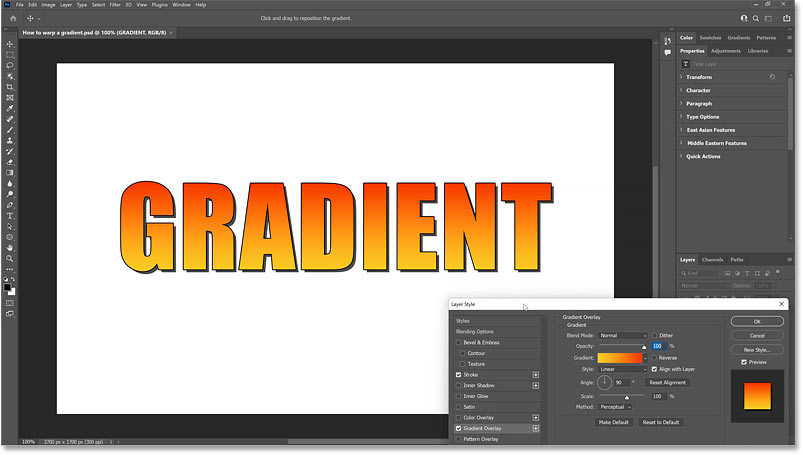This screenshot has width=803, height=455.
Task: Click the Scale slider handle
Action: point(626,398)
